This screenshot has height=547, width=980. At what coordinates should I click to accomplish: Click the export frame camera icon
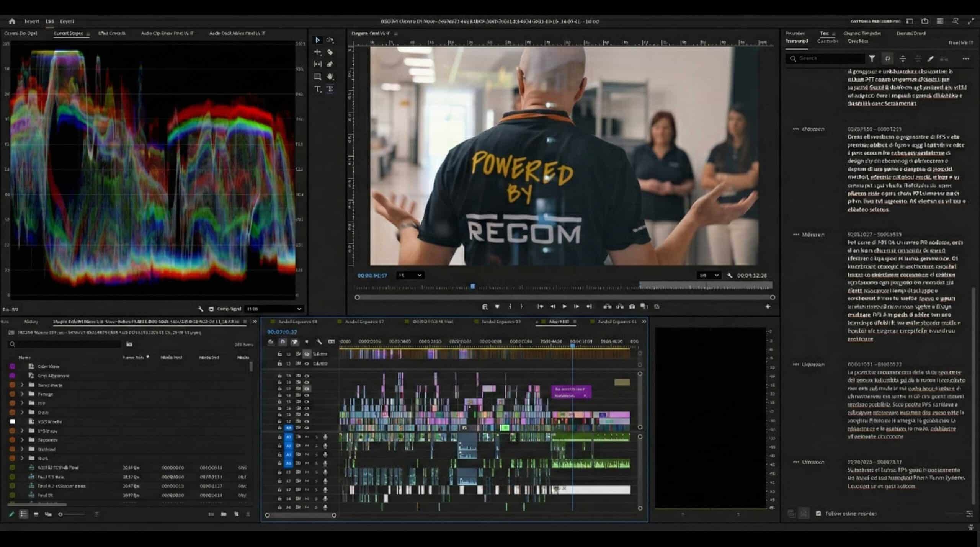point(632,307)
